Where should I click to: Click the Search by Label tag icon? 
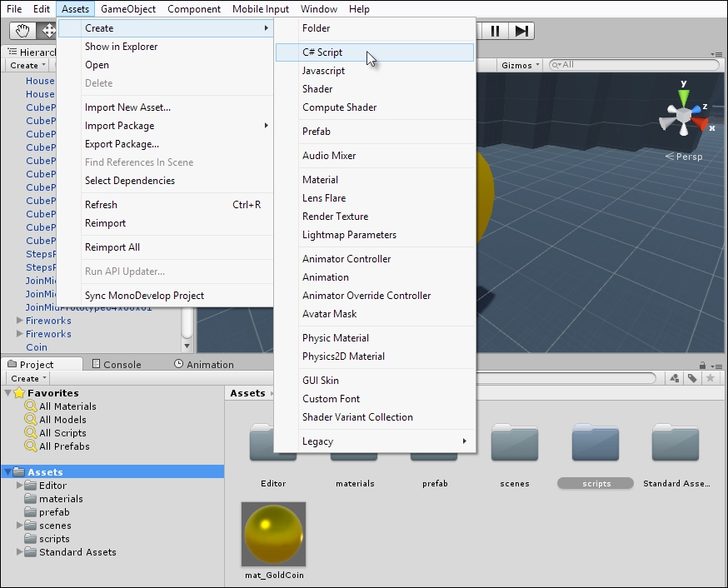click(692, 377)
